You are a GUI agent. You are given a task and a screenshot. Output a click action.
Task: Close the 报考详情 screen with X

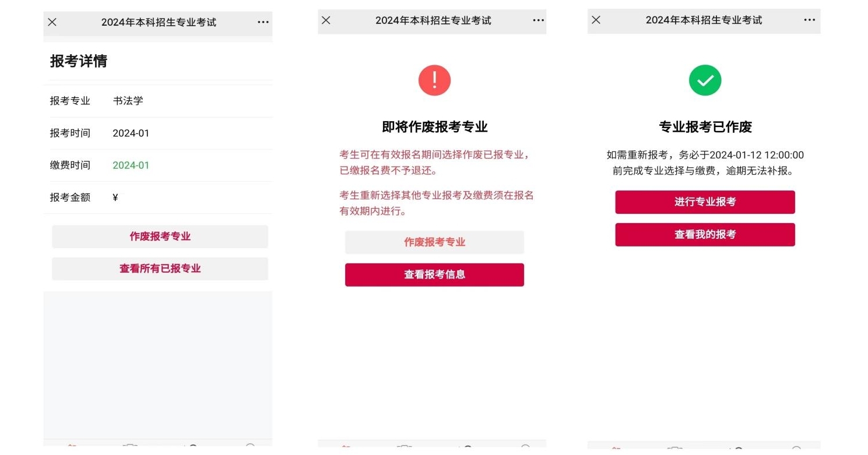52,22
